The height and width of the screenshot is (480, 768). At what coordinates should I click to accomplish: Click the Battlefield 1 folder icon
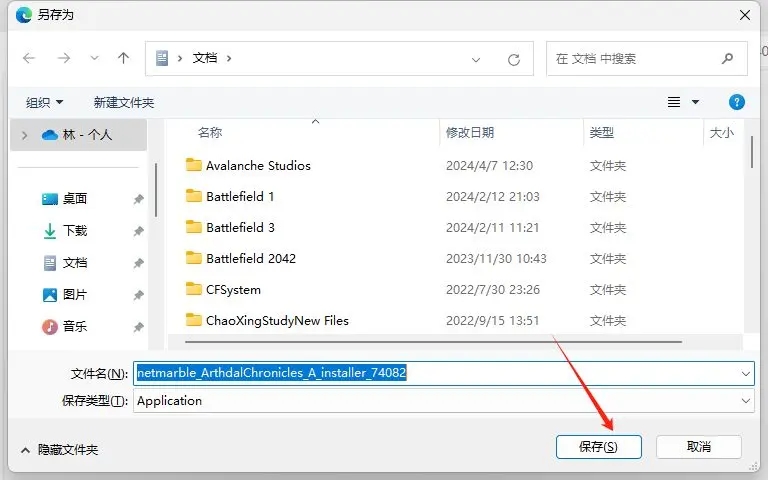193,195
